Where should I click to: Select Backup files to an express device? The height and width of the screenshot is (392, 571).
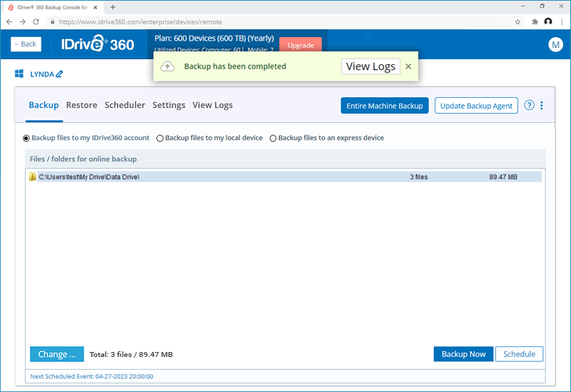[x=273, y=138]
